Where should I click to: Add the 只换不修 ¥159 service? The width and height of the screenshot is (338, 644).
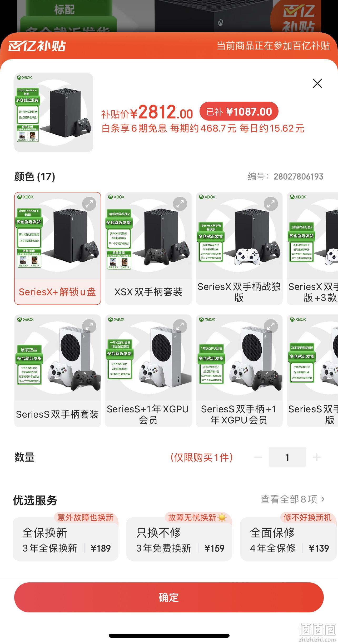tap(179, 539)
